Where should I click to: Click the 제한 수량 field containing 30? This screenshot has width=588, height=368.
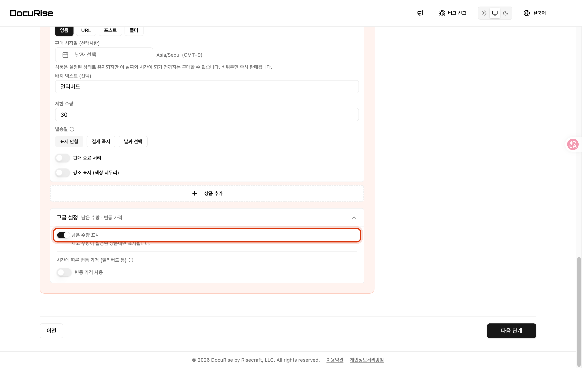tap(207, 115)
